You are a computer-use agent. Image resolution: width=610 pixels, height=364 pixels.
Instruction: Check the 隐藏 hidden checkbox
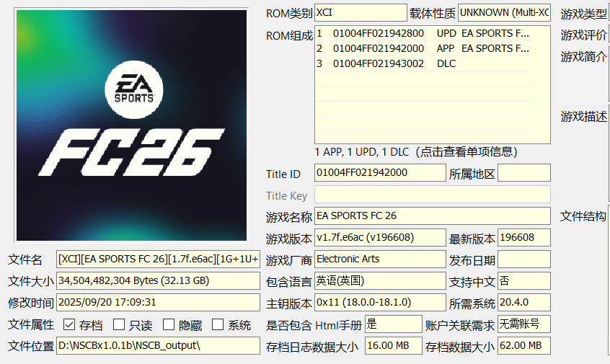pos(168,324)
